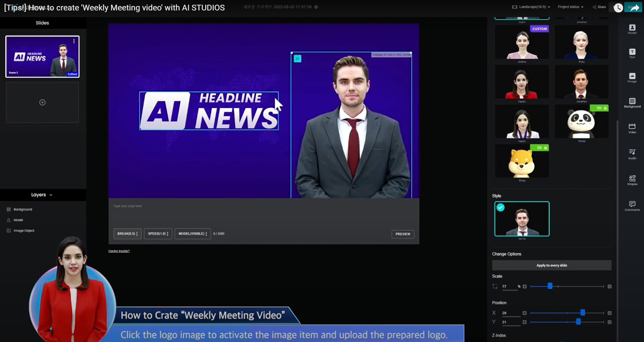Open the Video tool in sidebar

[x=632, y=128]
